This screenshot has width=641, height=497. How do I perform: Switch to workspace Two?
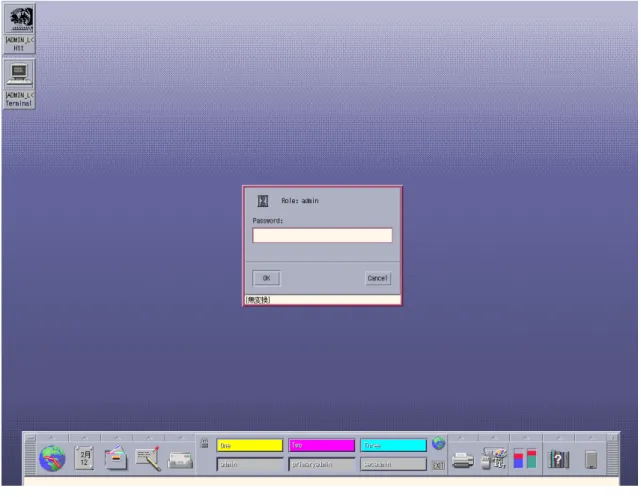click(322, 446)
